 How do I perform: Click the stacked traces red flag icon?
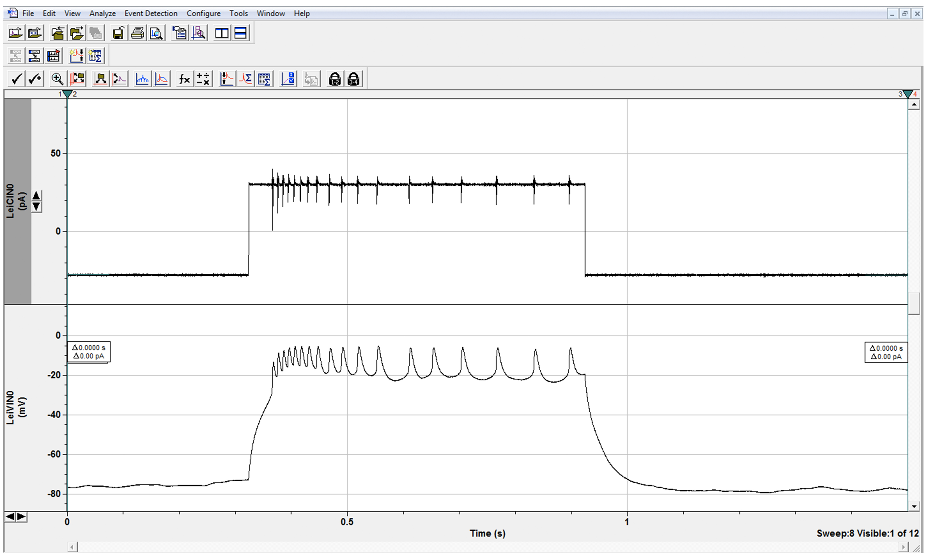[x=53, y=56]
